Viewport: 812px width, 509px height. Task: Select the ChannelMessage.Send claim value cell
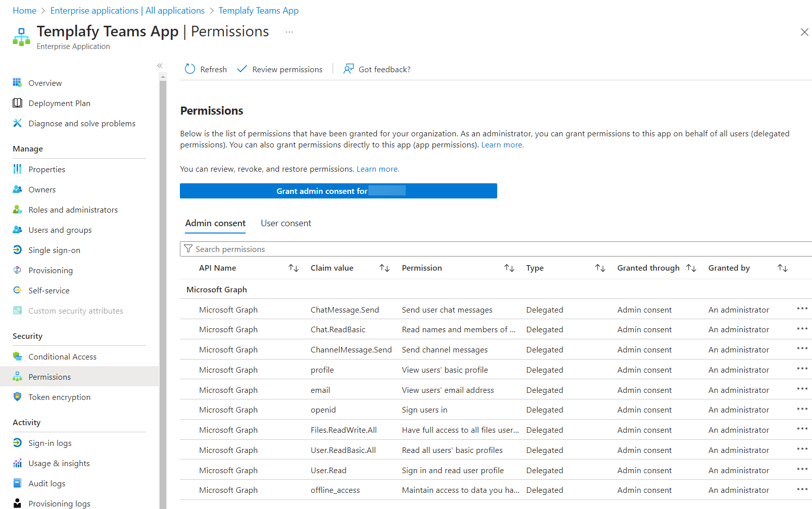(351, 349)
